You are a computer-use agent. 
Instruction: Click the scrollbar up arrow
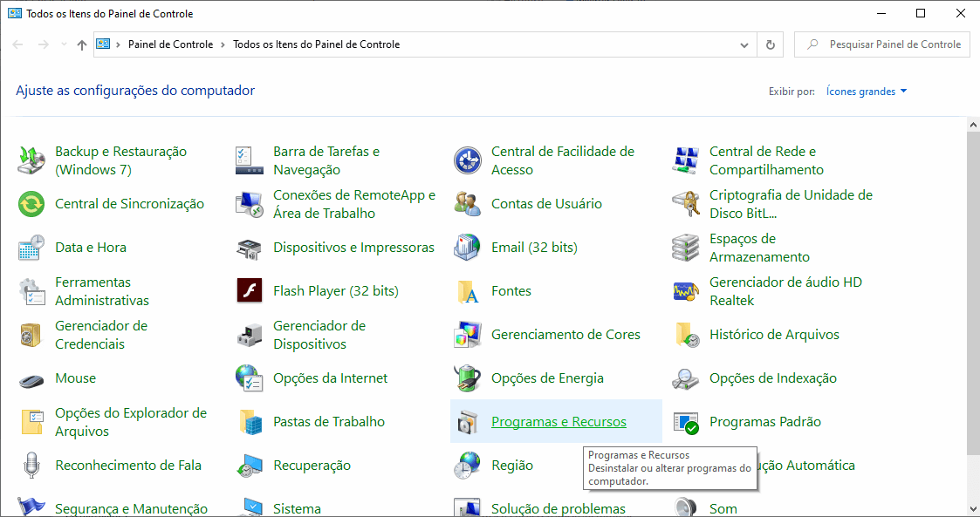[x=973, y=125]
